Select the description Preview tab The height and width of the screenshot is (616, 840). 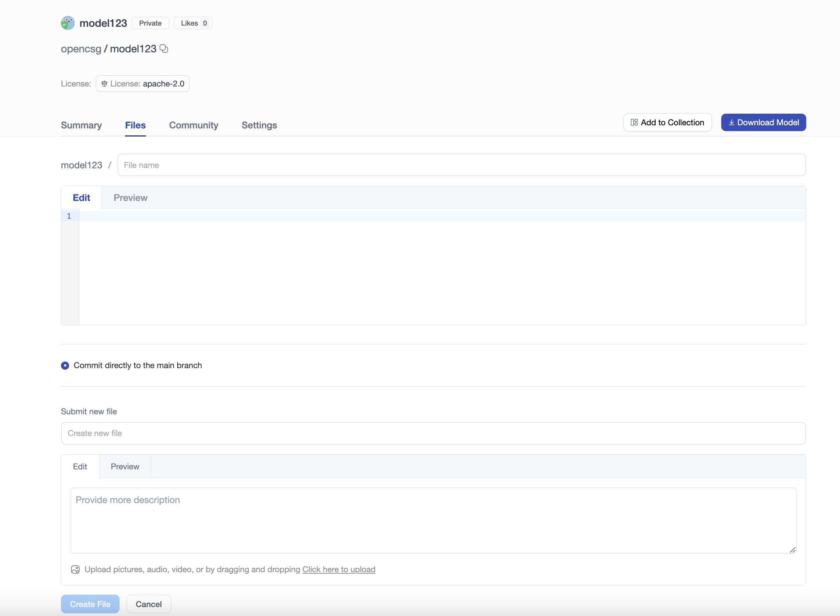pos(125,467)
